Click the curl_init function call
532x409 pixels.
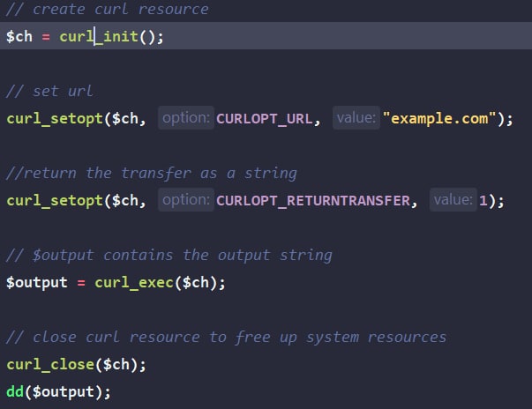(99, 36)
